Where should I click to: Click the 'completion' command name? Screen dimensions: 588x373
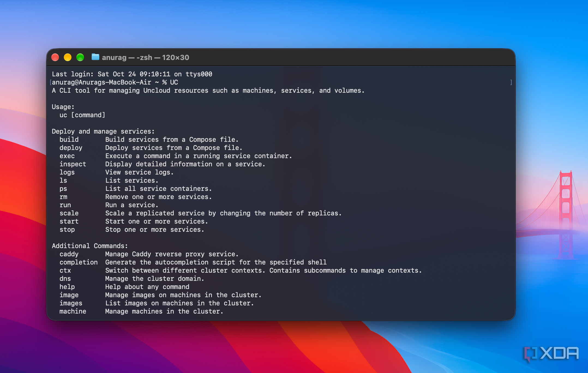pyautogui.click(x=79, y=262)
